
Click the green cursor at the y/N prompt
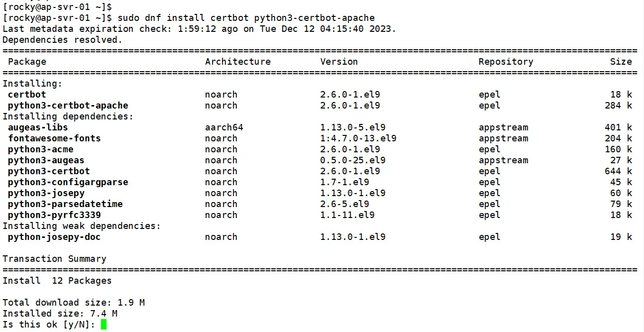(x=104, y=325)
